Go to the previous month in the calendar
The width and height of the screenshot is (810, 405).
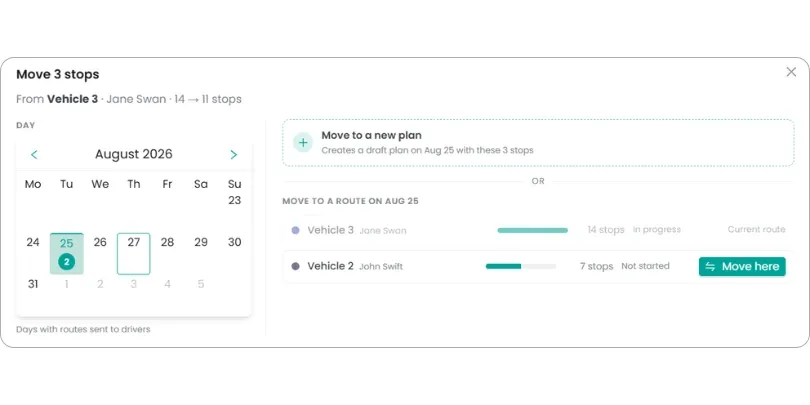(x=34, y=154)
